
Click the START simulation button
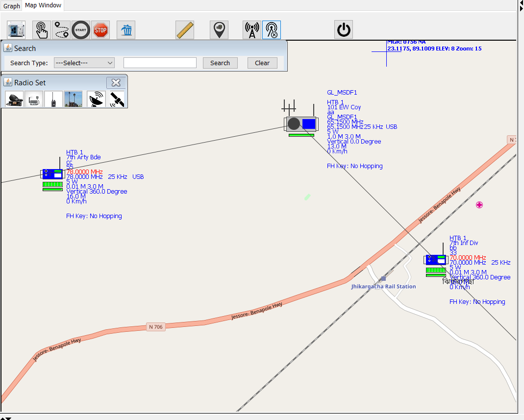pyautogui.click(x=81, y=30)
